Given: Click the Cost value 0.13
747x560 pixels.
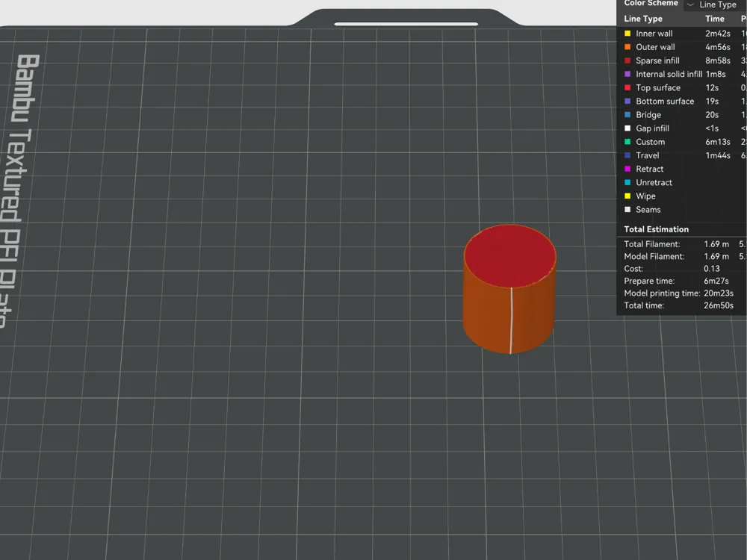Looking at the screenshot, I should [x=711, y=269].
